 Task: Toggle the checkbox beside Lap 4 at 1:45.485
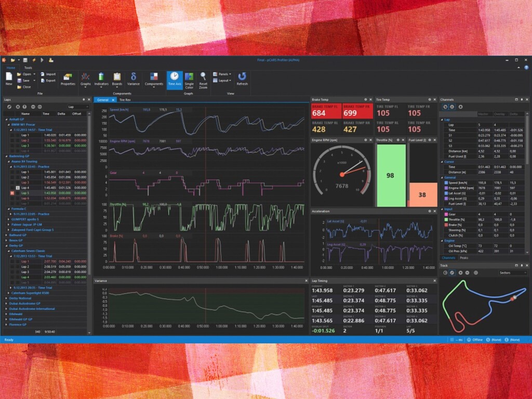(18, 188)
